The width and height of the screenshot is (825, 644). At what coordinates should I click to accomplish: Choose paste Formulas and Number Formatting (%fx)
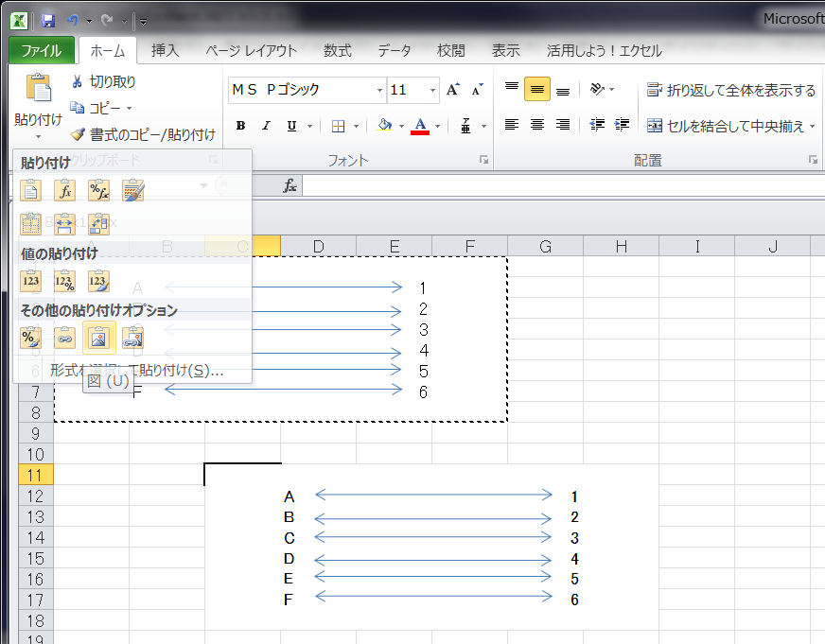99,190
